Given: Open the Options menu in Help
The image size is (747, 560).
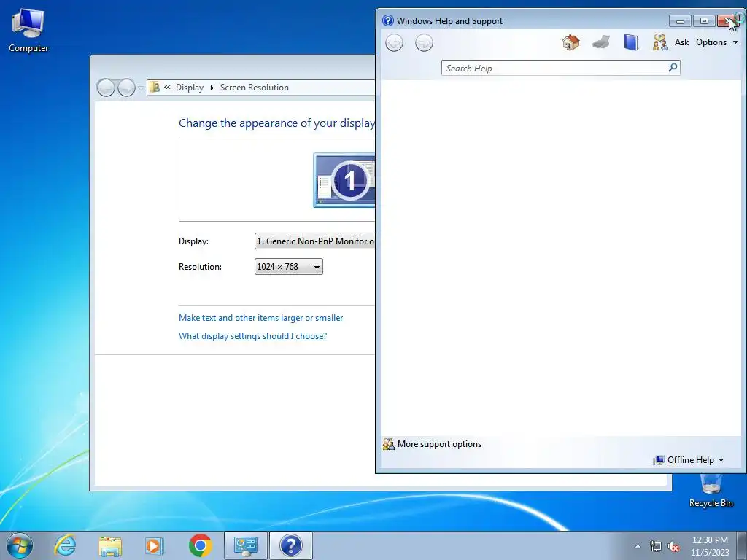Looking at the screenshot, I should click(x=717, y=42).
